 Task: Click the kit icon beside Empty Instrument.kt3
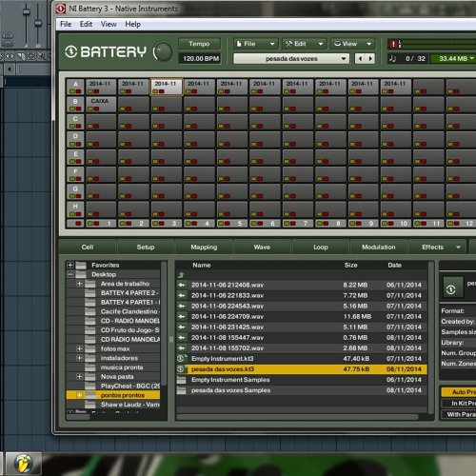pyautogui.click(x=181, y=359)
